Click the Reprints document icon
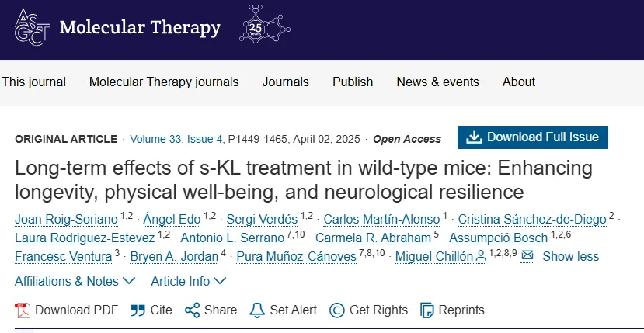 (x=427, y=310)
